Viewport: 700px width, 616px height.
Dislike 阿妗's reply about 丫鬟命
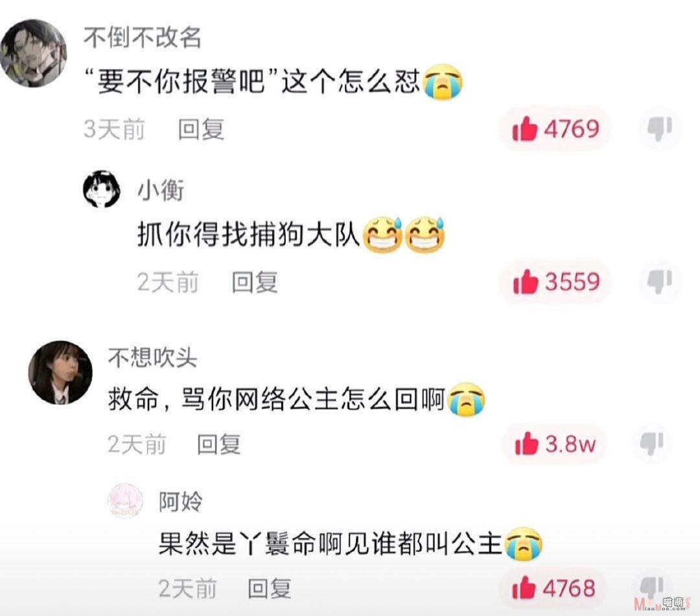[x=652, y=588]
